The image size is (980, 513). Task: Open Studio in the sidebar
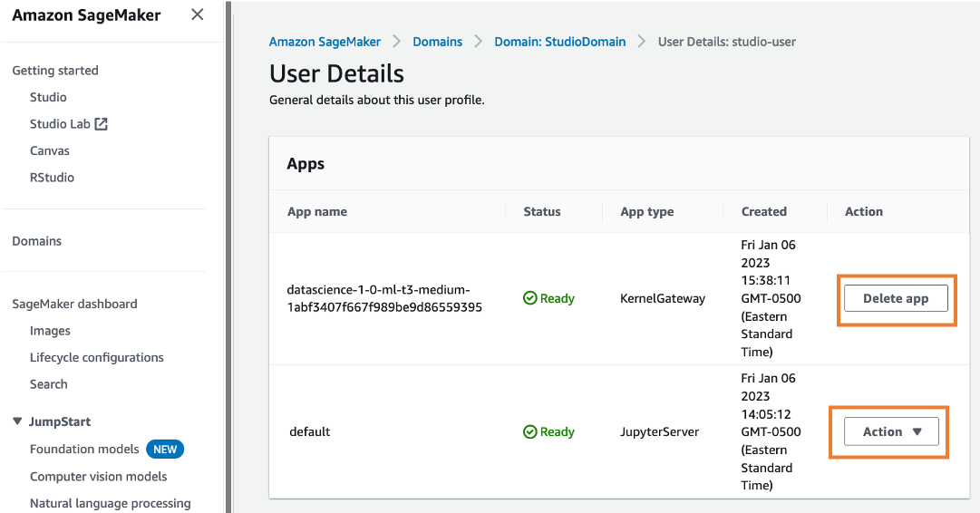(48, 97)
